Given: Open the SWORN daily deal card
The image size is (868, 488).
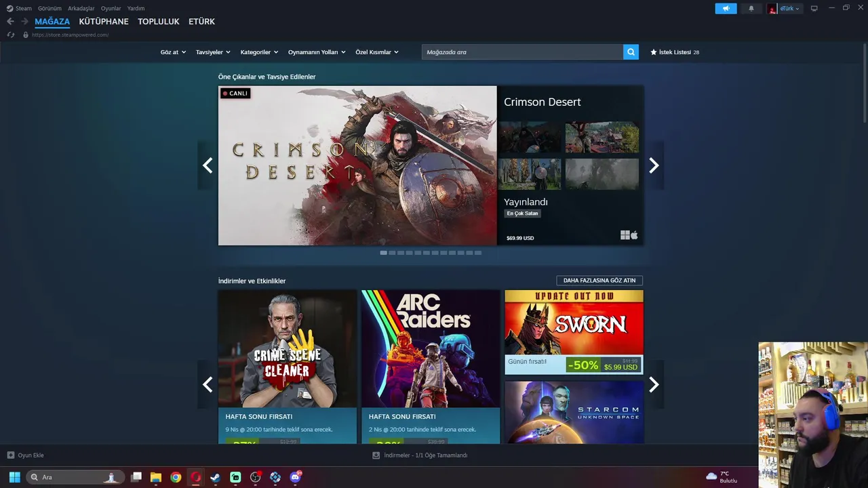Looking at the screenshot, I should pyautogui.click(x=574, y=332).
